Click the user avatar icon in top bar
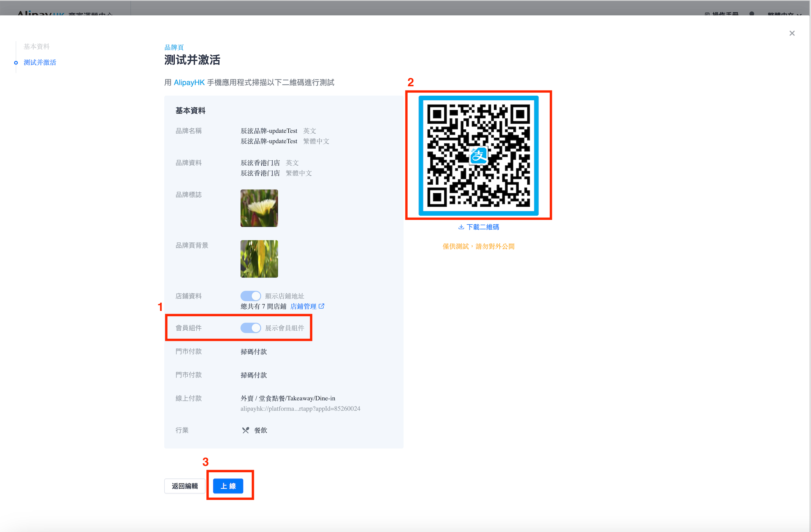 click(x=752, y=14)
